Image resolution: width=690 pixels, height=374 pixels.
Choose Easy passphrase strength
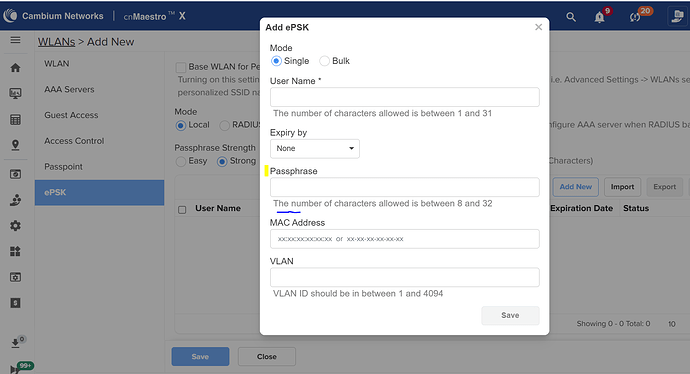(180, 161)
